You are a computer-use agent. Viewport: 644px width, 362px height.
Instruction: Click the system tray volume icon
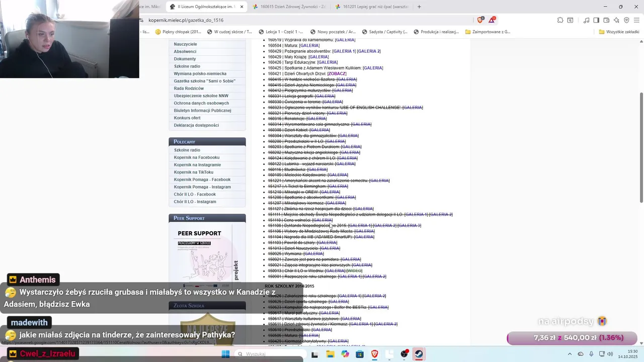pyautogui.click(x=610, y=354)
